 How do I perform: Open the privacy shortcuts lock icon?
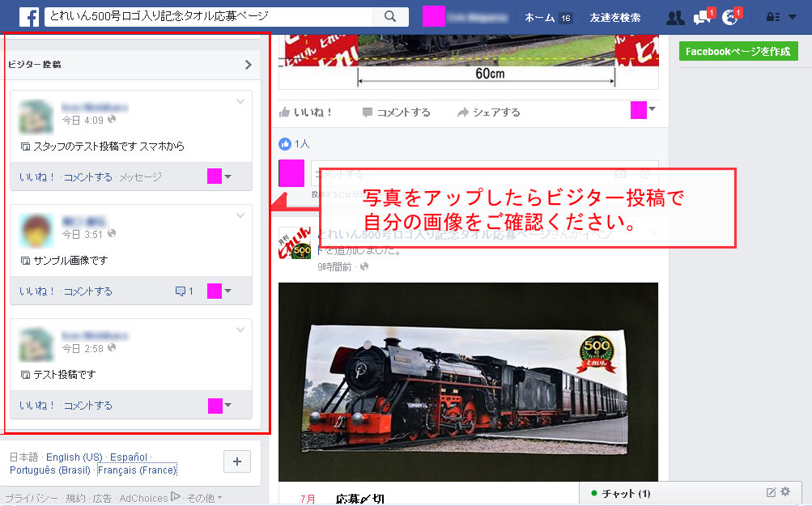(x=772, y=17)
